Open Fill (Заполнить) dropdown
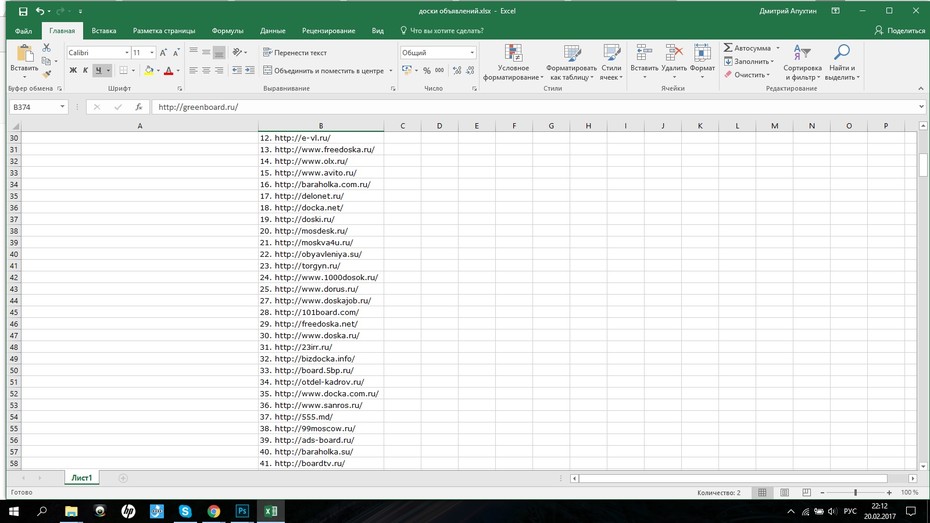This screenshot has height=523, width=930. (750, 62)
